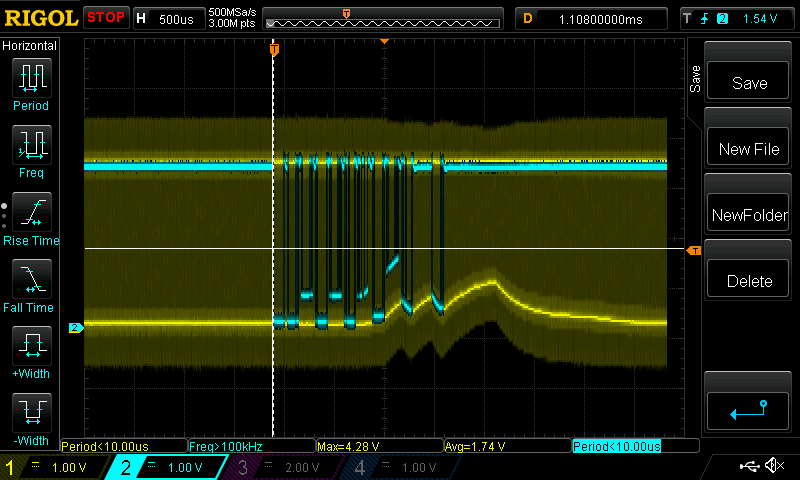800x480 pixels.
Task: Click the horizontal timebase 500us value
Action: (176, 19)
